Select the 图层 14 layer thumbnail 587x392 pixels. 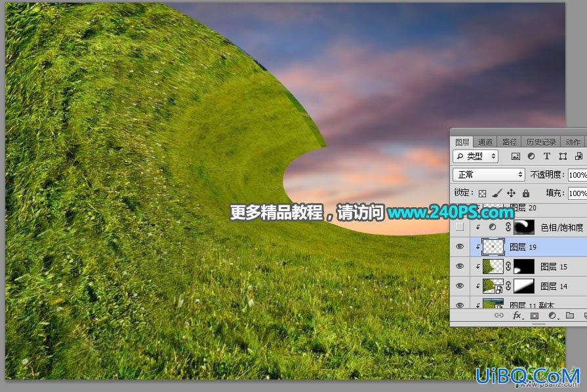coord(493,286)
